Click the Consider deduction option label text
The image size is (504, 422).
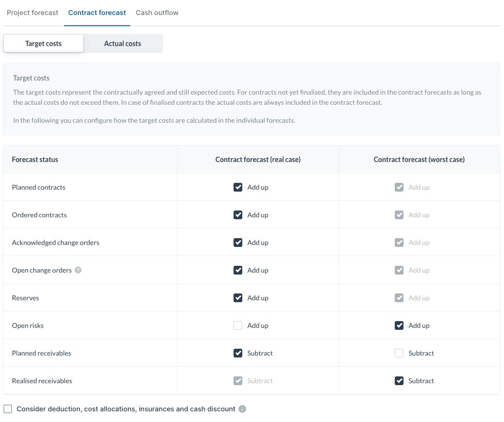click(x=126, y=409)
